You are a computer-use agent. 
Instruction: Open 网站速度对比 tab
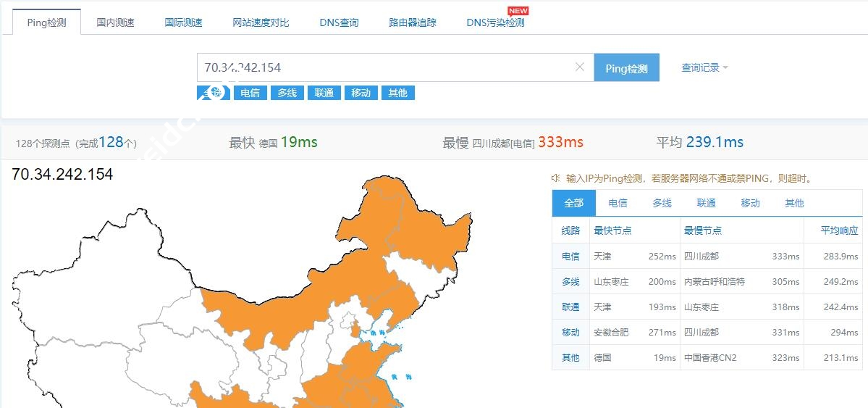point(261,22)
